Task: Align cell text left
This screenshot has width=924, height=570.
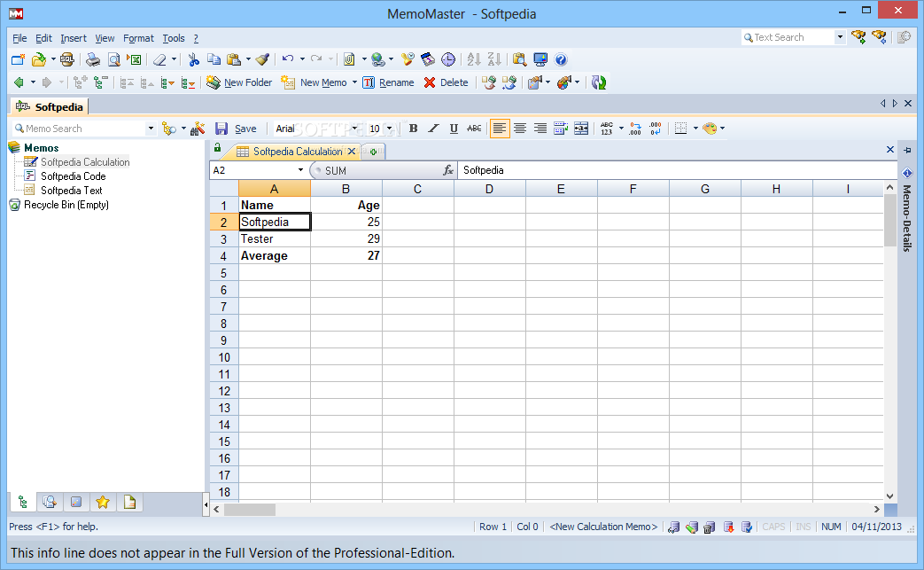Action: (x=500, y=129)
